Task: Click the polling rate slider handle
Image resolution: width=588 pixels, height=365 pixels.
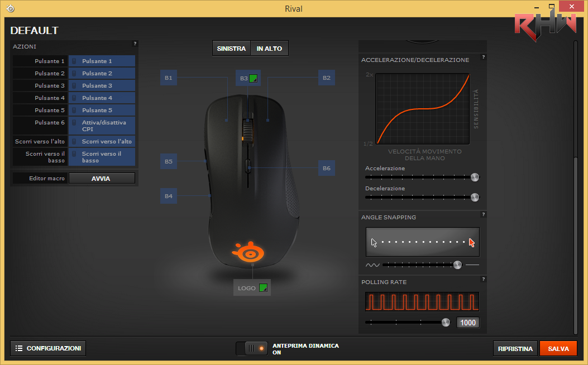Action: pos(446,322)
